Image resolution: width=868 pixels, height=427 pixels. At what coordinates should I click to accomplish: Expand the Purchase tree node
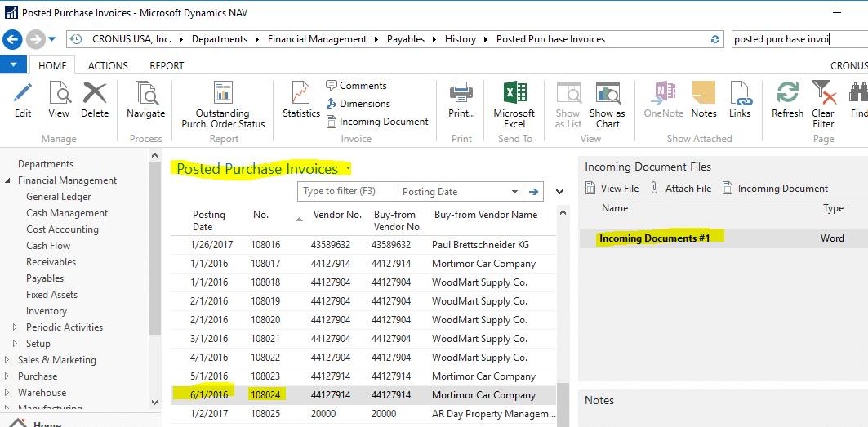pos(7,376)
